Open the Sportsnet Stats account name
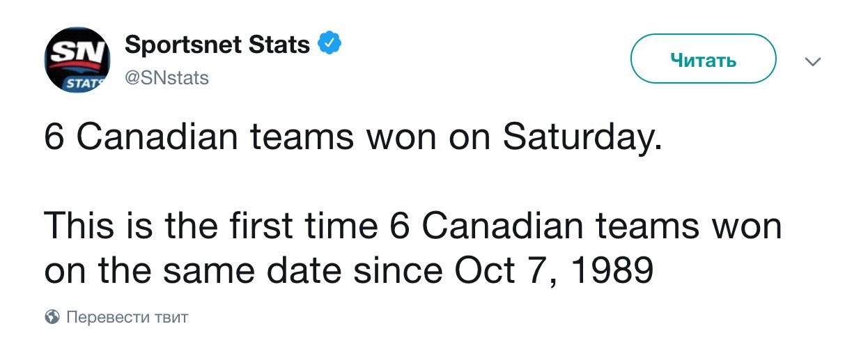 [217, 45]
